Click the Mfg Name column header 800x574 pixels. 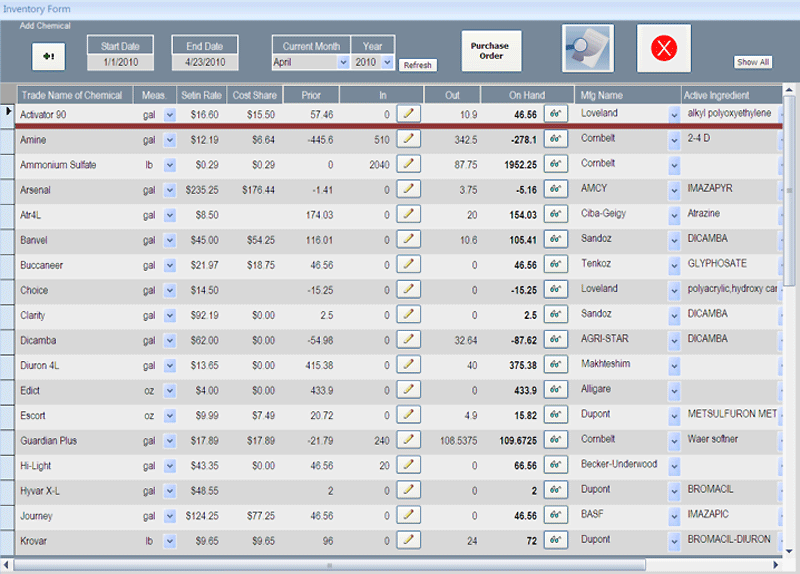coord(628,95)
